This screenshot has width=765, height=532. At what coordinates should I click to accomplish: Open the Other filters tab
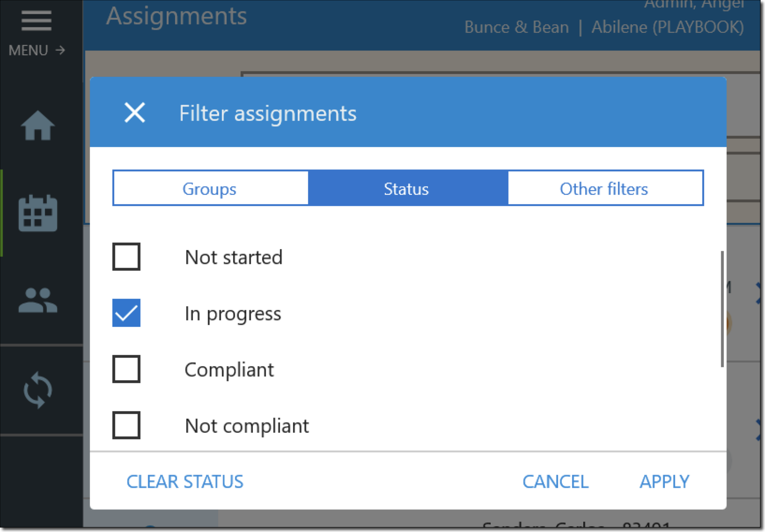604,189
